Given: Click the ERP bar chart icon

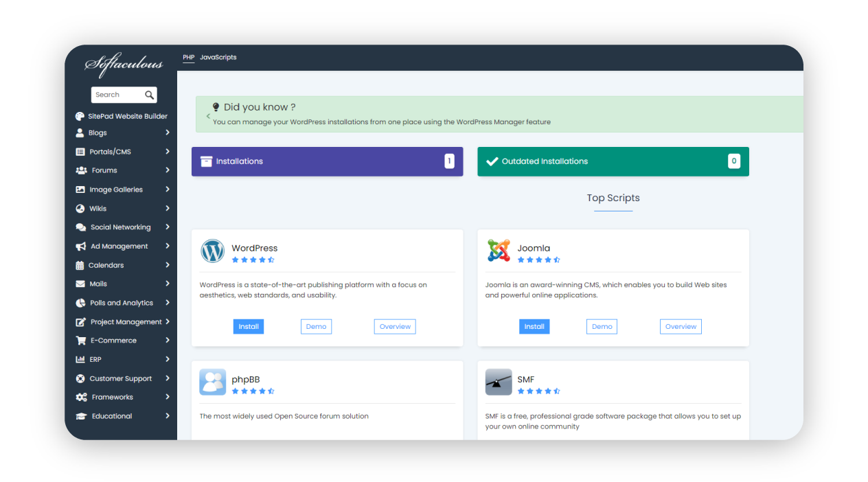Looking at the screenshot, I should (80, 359).
